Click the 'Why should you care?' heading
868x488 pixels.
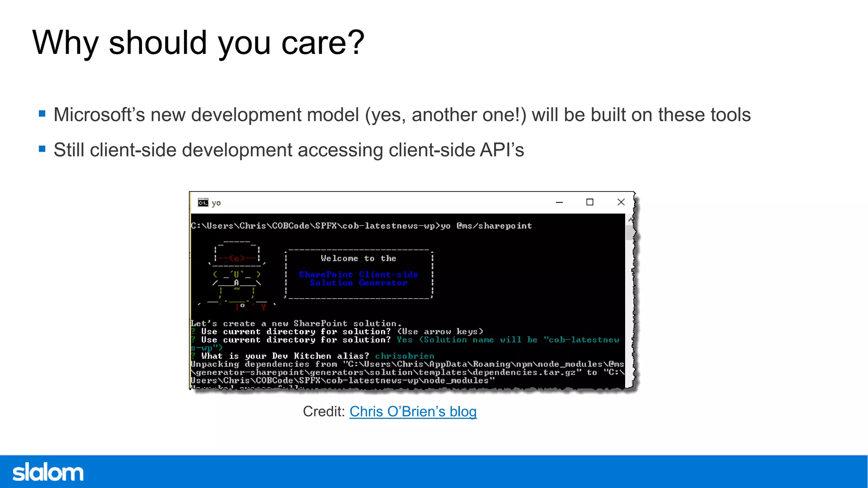pos(198,43)
